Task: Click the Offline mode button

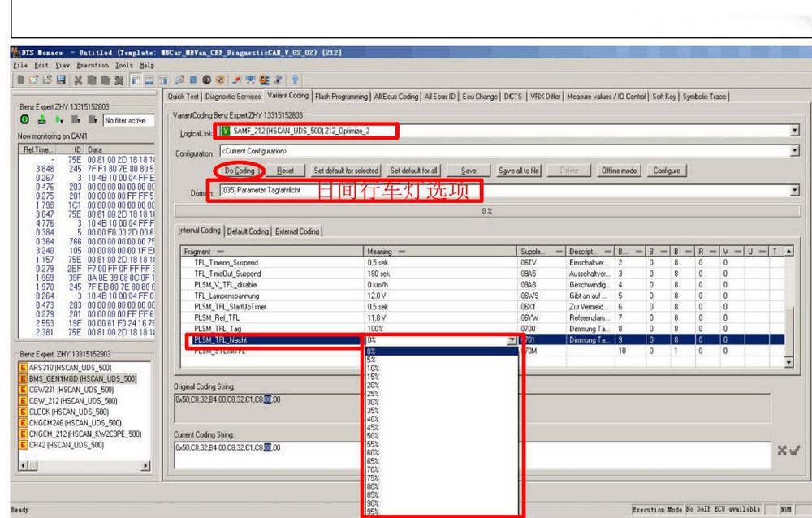Action: coord(618,171)
